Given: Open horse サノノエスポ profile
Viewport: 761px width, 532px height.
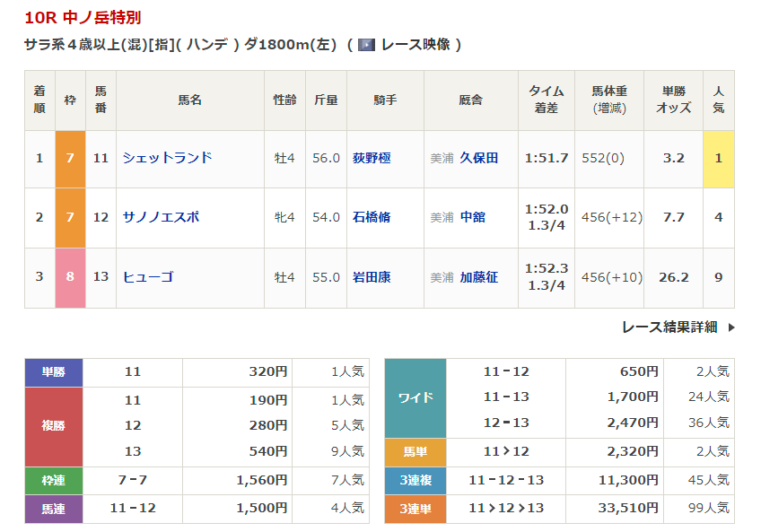Looking at the screenshot, I should coord(161,217).
